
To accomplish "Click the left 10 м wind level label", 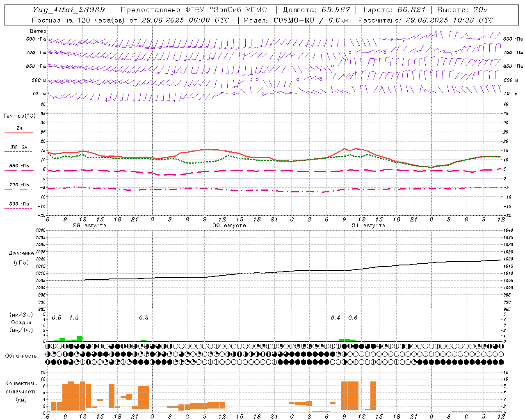I will pyautogui.click(x=39, y=94).
